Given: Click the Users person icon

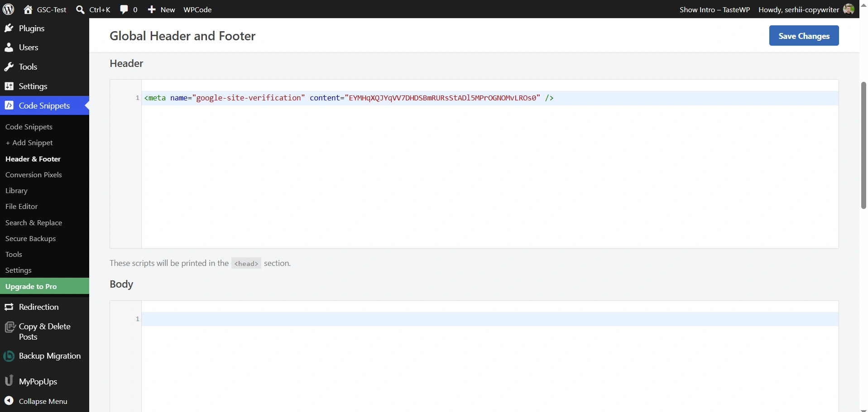Looking at the screenshot, I should [x=9, y=47].
